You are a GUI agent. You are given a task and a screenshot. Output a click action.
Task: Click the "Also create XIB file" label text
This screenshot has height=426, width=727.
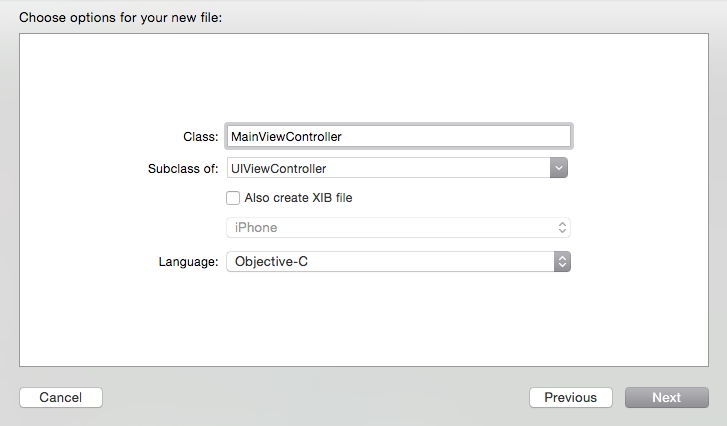point(298,198)
